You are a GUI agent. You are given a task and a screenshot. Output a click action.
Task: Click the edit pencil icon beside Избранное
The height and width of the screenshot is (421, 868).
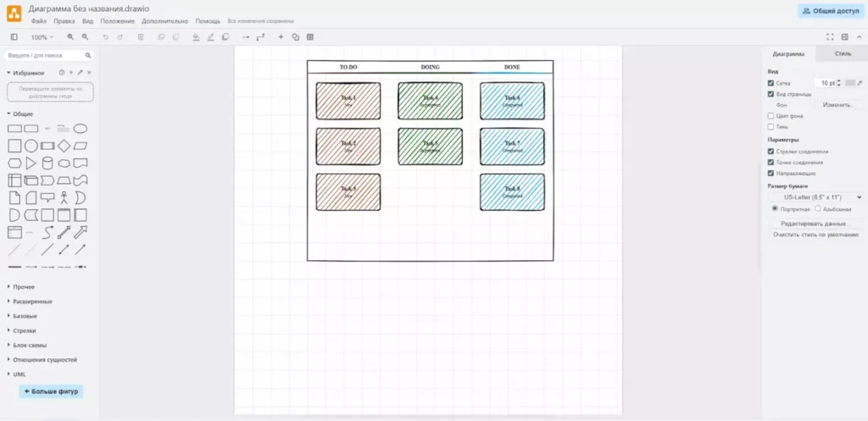80,73
